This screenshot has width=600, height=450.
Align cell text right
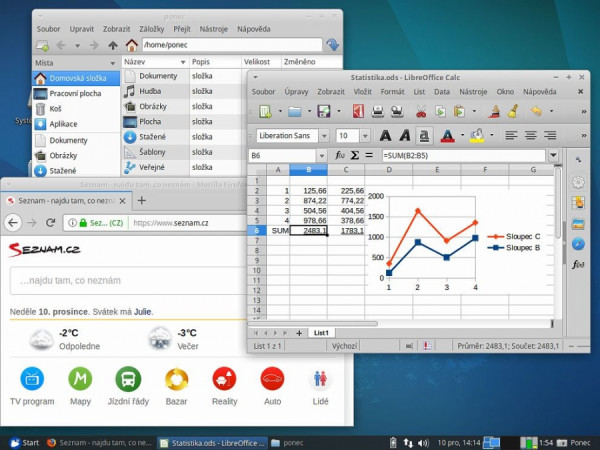pyautogui.click(x=550, y=135)
